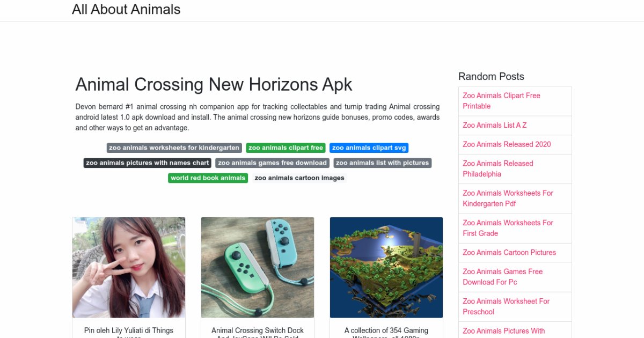
Task: Click zoo animals list with pictures tag
Action: point(382,163)
